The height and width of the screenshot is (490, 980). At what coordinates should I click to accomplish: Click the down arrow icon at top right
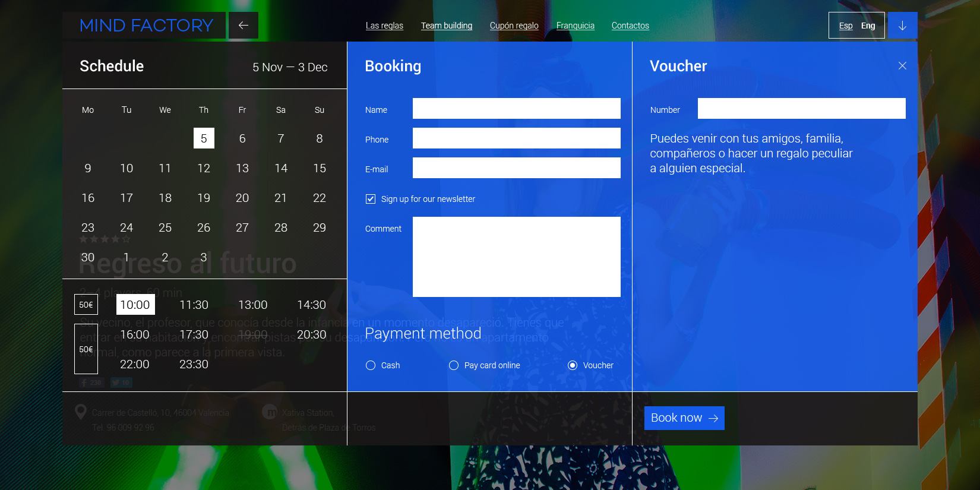click(902, 26)
